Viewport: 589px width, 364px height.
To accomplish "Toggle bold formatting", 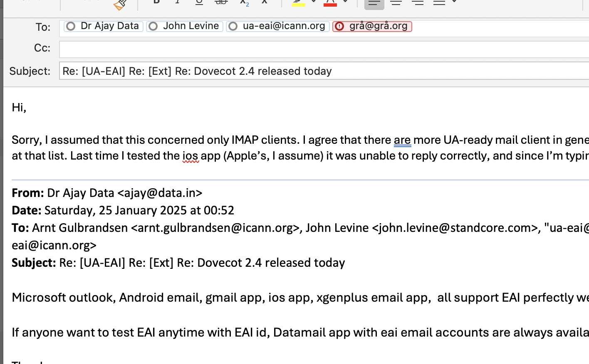I will 156,2.
